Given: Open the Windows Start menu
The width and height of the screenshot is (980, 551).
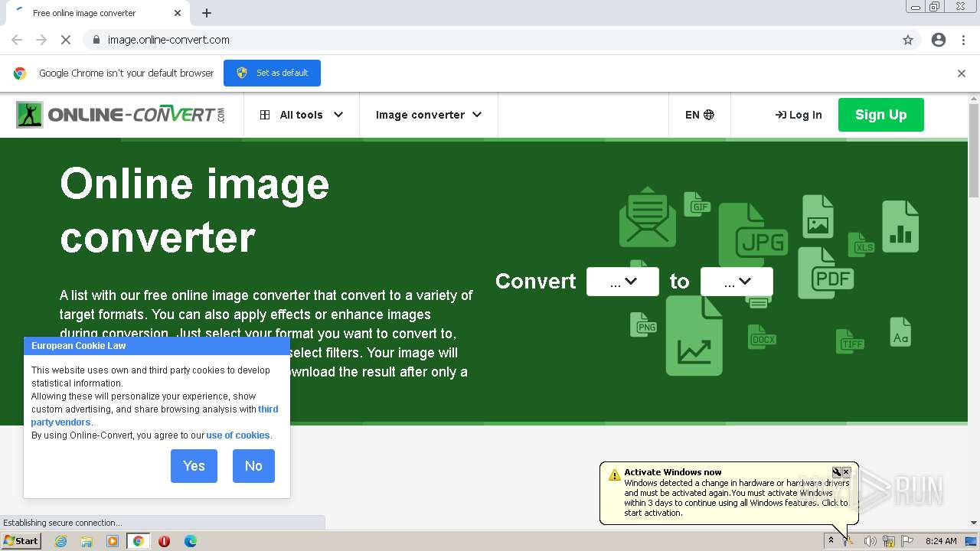Looking at the screenshot, I should pos(21,540).
